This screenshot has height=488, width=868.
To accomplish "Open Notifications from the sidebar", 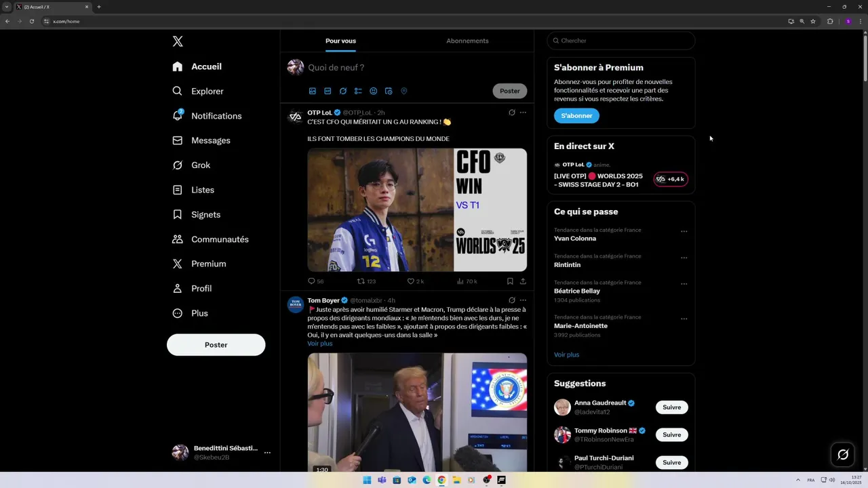I will click(207, 116).
